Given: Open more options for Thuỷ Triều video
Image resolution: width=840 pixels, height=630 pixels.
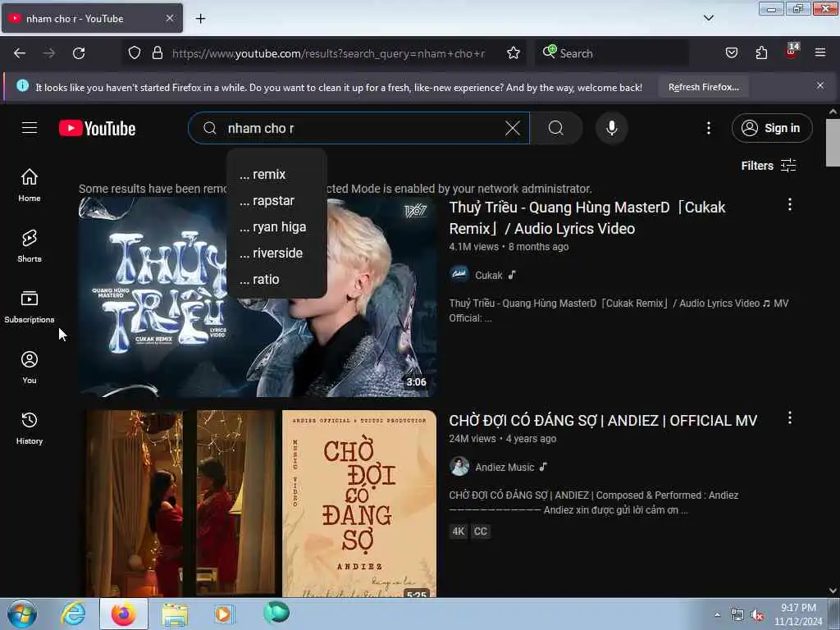Looking at the screenshot, I should click(x=790, y=204).
